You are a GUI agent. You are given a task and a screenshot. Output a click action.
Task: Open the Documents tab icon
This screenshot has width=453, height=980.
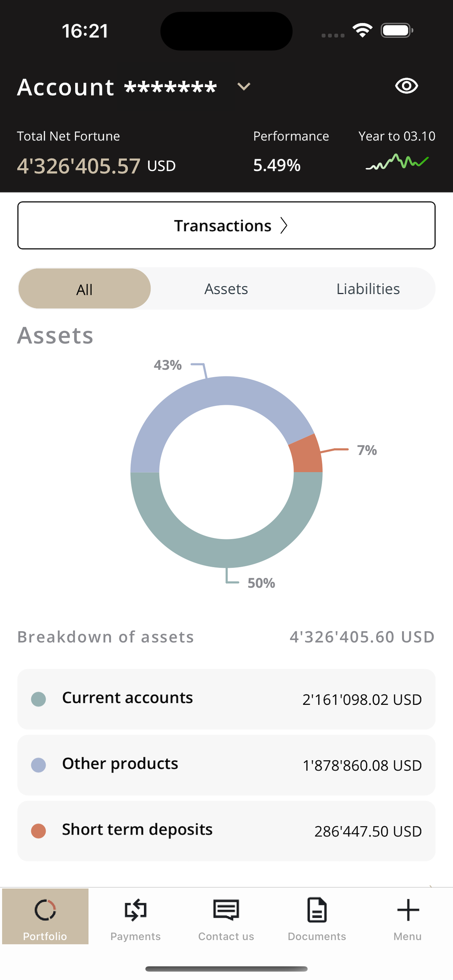[317, 910]
